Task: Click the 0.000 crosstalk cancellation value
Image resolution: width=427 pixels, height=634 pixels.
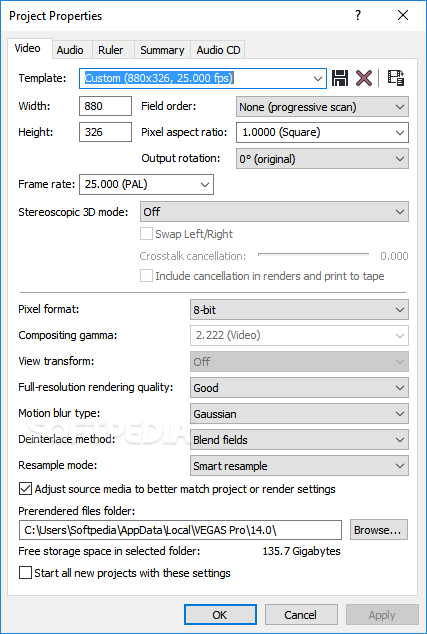Action: [394, 256]
